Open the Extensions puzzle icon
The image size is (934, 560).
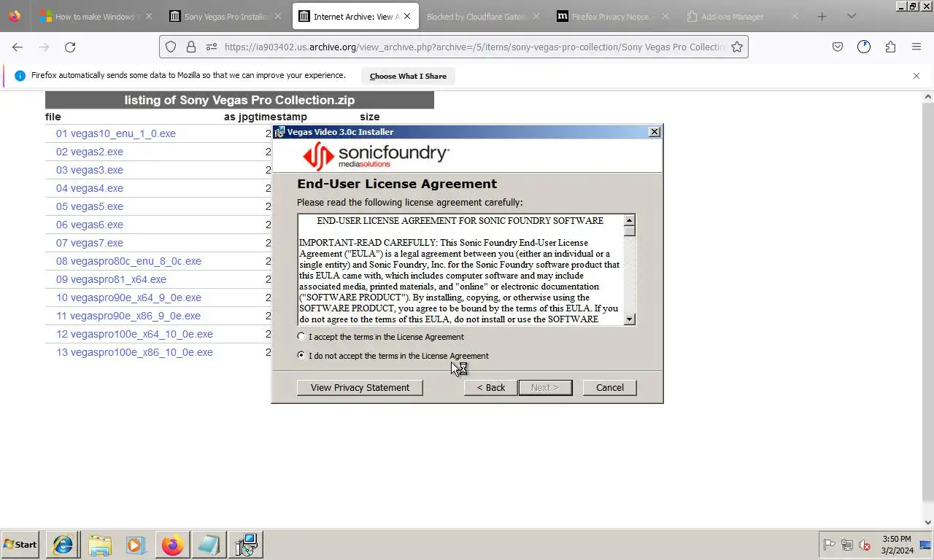890,47
